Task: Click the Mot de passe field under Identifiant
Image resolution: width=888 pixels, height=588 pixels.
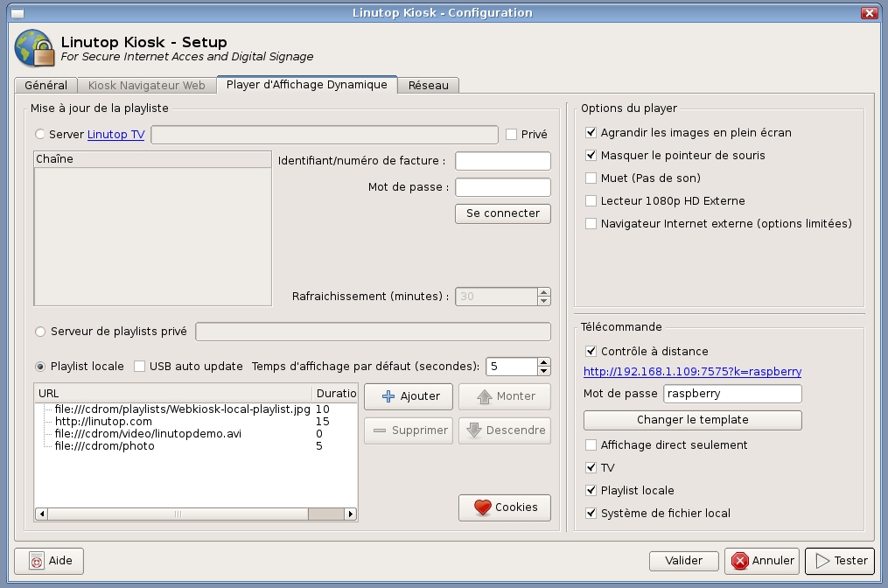Action: pos(503,187)
